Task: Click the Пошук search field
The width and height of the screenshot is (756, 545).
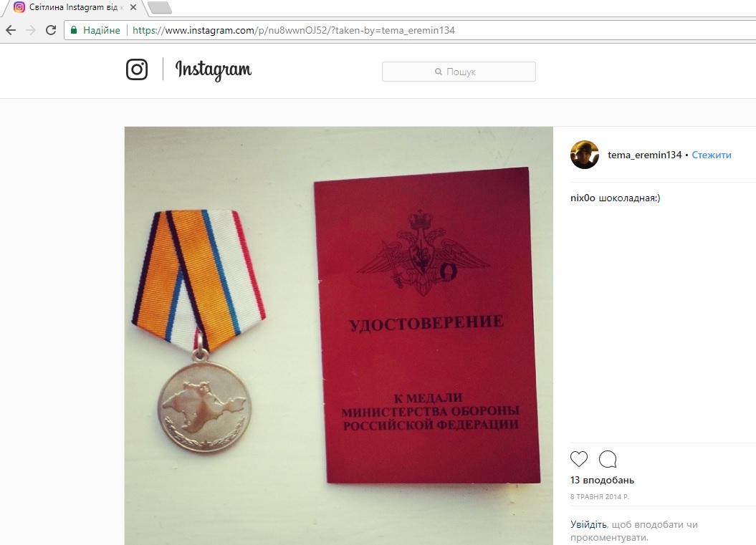Action: (459, 72)
